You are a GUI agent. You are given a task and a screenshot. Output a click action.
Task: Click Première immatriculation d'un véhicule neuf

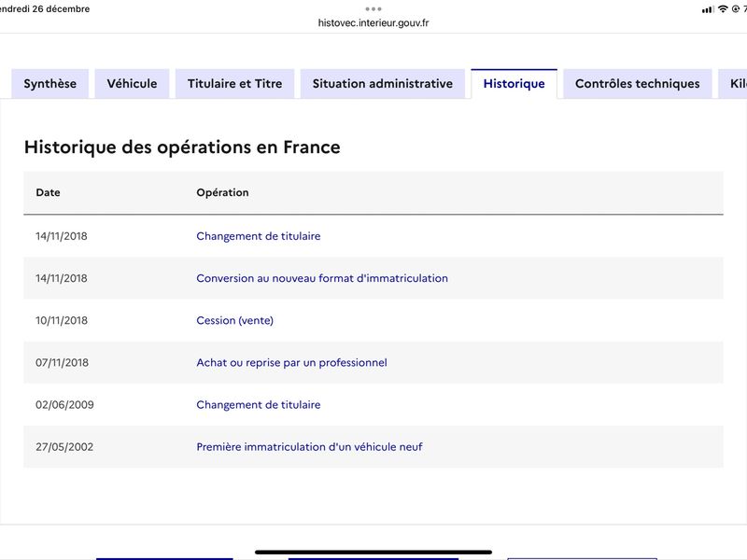[x=309, y=447]
